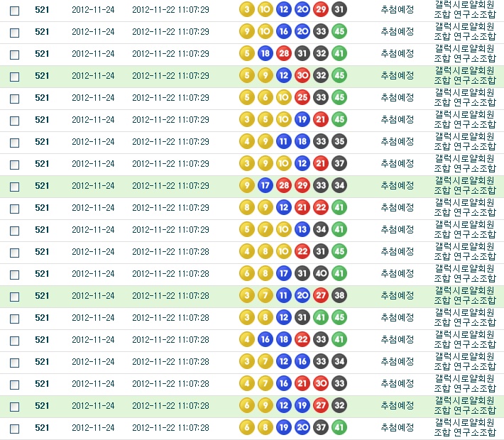Click 갤럭시로얄회원 name in the 5-7-10-13 row
Screen dimensions: 504x440
(x=465, y=225)
